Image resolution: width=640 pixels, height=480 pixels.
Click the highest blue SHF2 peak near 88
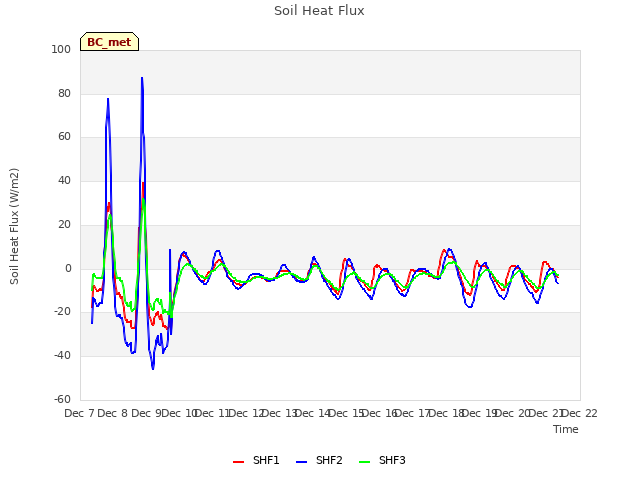point(142,78)
